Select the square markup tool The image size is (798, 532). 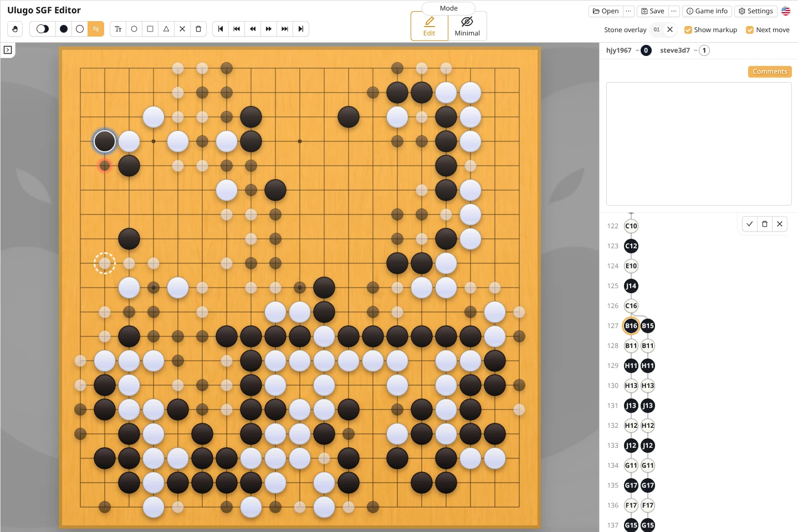click(150, 29)
